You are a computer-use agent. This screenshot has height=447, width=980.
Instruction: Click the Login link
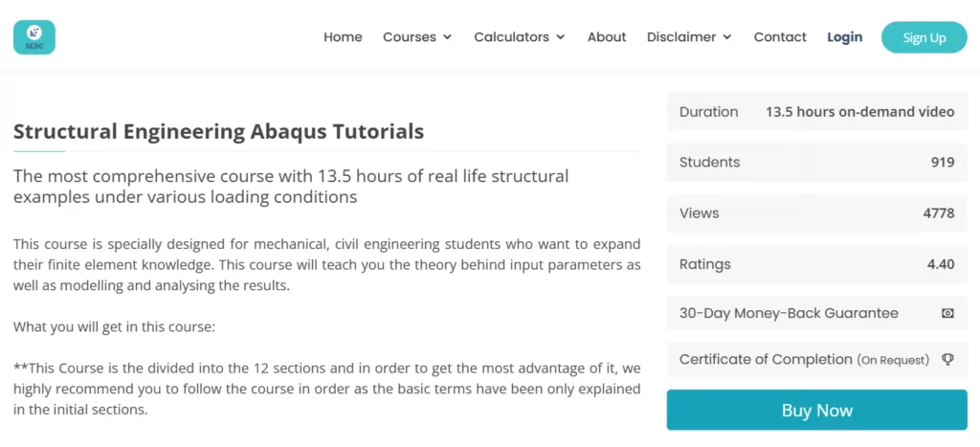[x=844, y=37]
